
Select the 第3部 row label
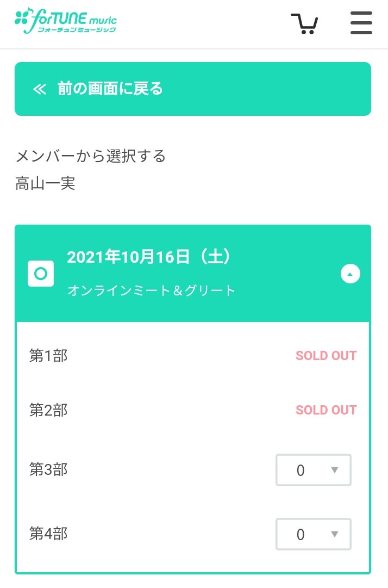(x=48, y=469)
